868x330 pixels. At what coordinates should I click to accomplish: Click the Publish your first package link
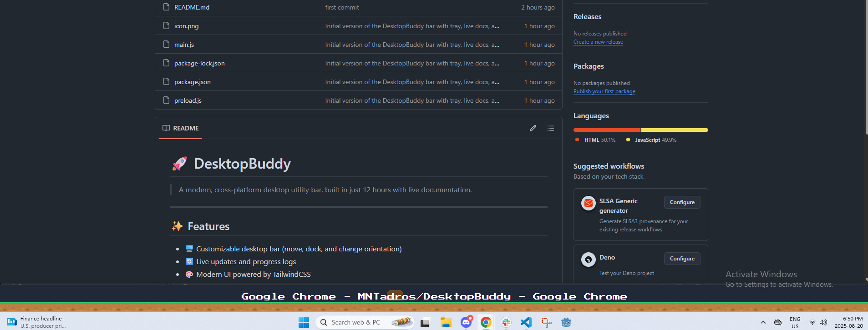pyautogui.click(x=604, y=91)
